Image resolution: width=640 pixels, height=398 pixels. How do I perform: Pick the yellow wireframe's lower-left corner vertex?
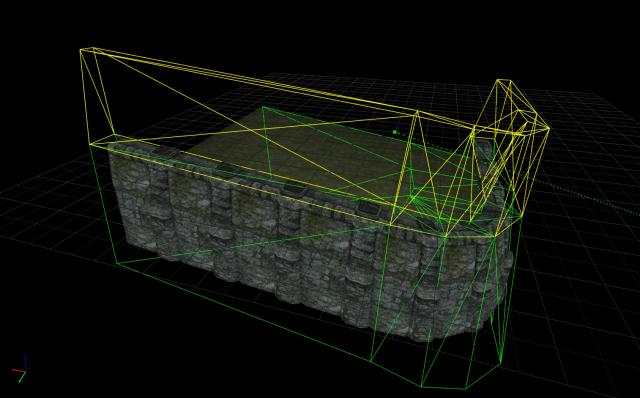[x=91, y=144]
